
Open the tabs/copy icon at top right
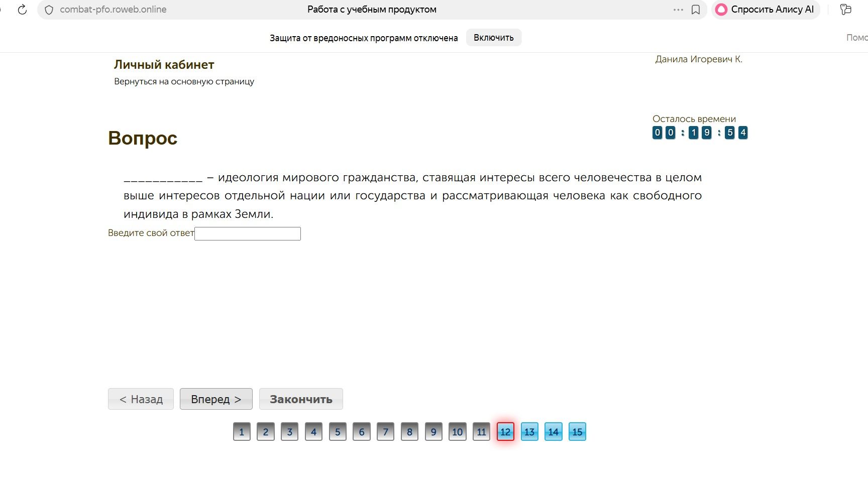(846, 10)
